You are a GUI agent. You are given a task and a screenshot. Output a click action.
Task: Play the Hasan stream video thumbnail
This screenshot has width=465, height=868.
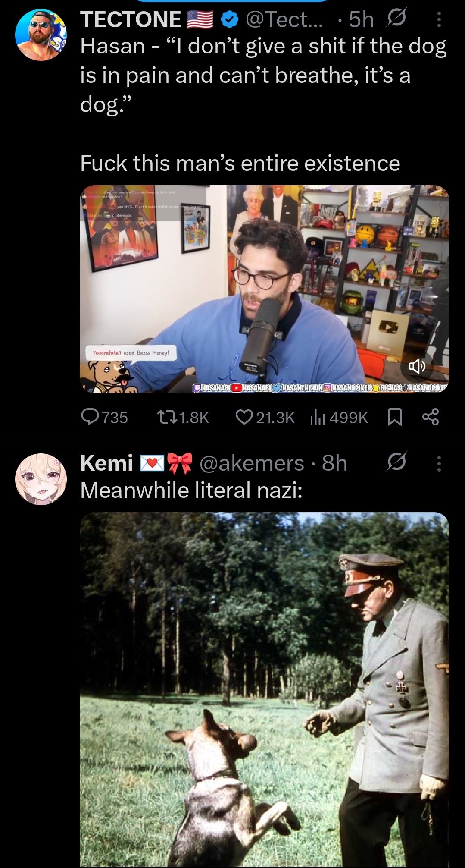(265, 289)
